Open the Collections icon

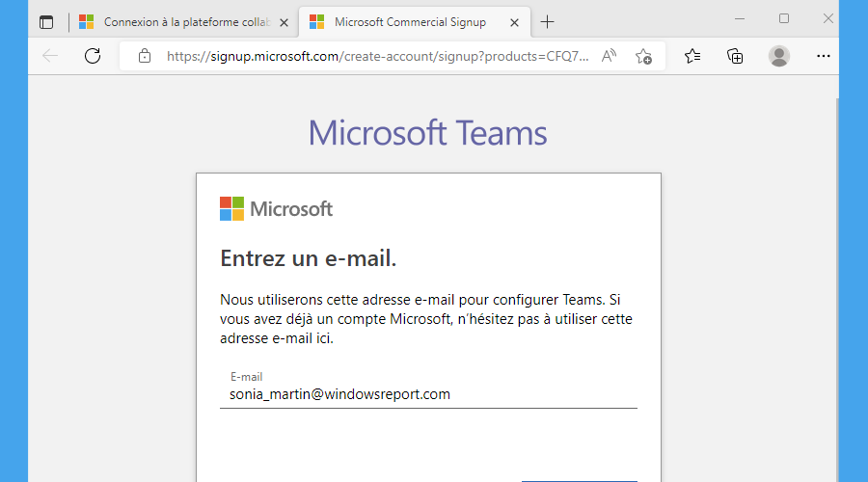[735, 56]
